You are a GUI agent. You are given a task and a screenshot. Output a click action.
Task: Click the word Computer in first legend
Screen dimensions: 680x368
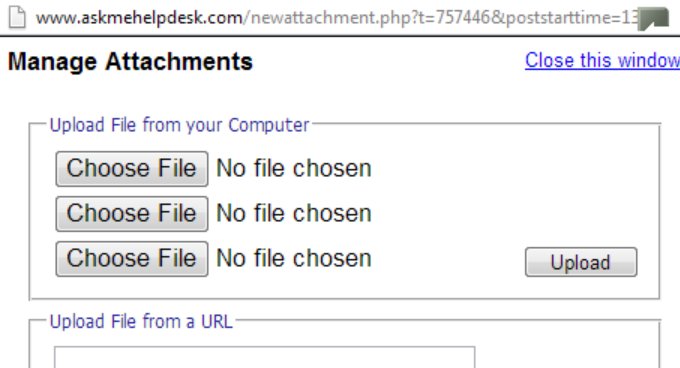click(269, 125)
